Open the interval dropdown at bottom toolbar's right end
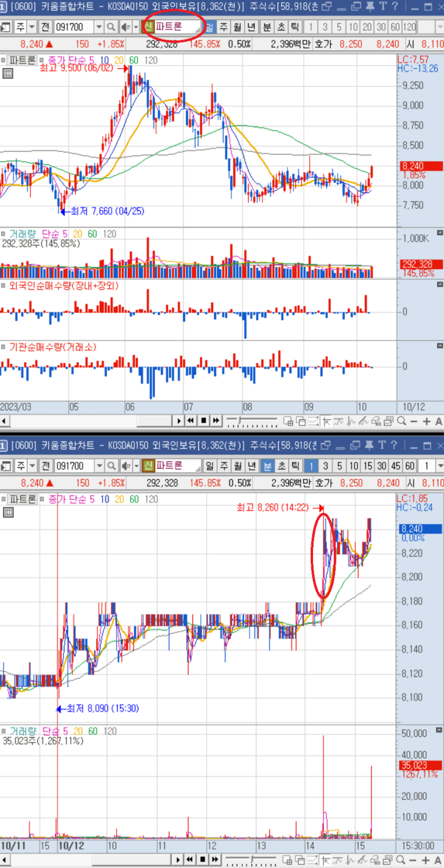 (x=440, y=465)
